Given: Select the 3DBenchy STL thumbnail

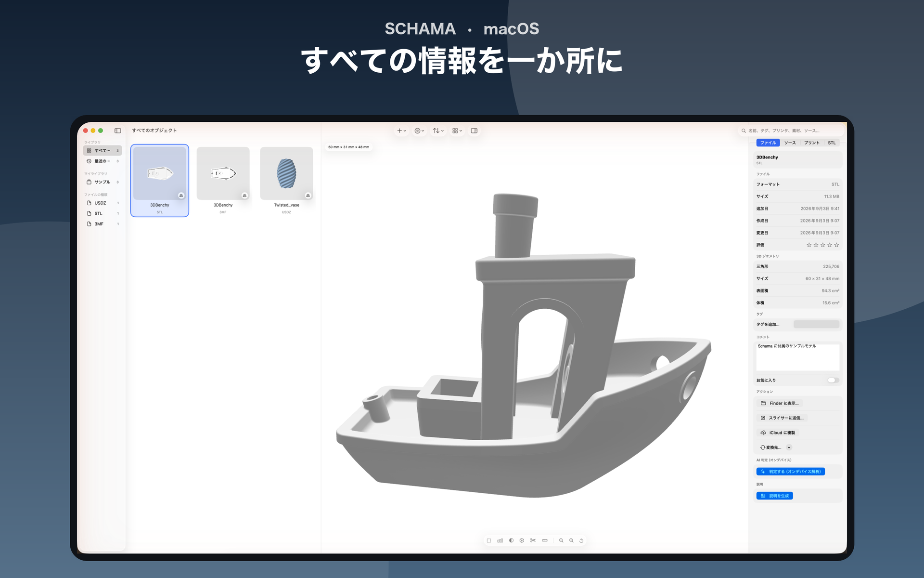Looking at the screenshot, I should [160, 173].
